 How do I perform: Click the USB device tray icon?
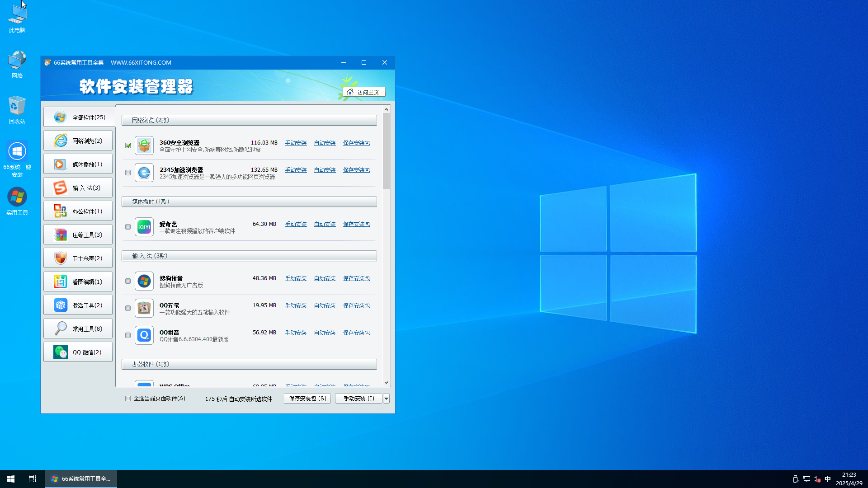pos(796,479)
